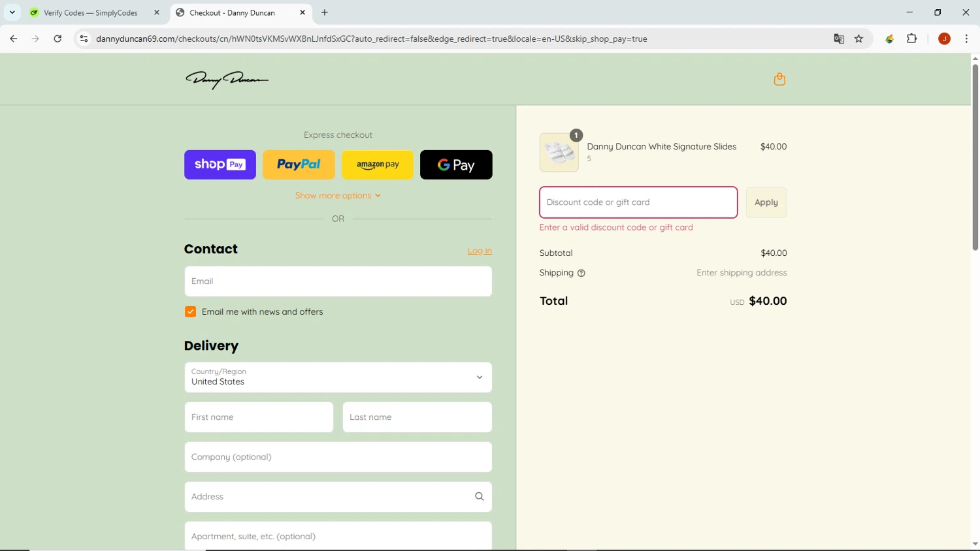Click the 'Enter shipping address' text
This screenshot has width=980, height=551.
(742, 273)
